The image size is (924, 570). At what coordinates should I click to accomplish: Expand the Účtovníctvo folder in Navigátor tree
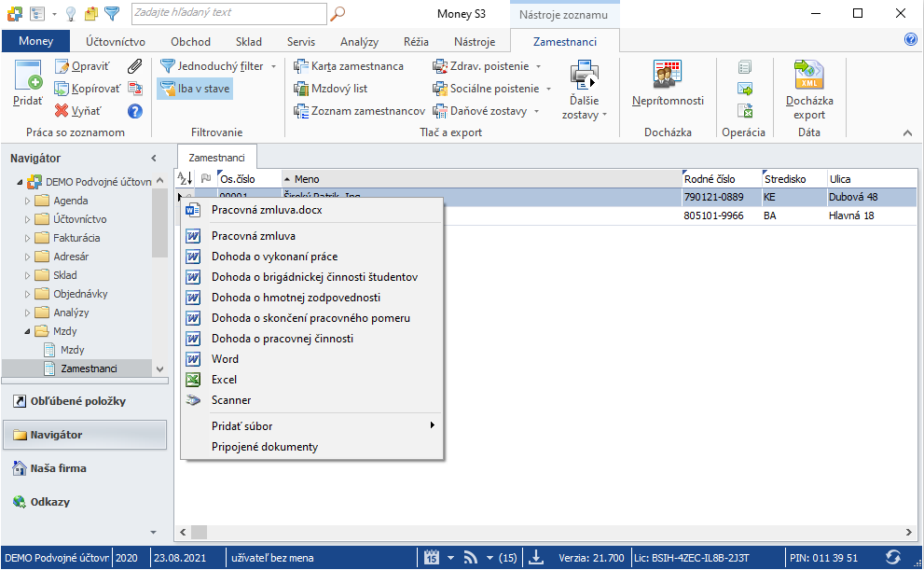point(27,219)
